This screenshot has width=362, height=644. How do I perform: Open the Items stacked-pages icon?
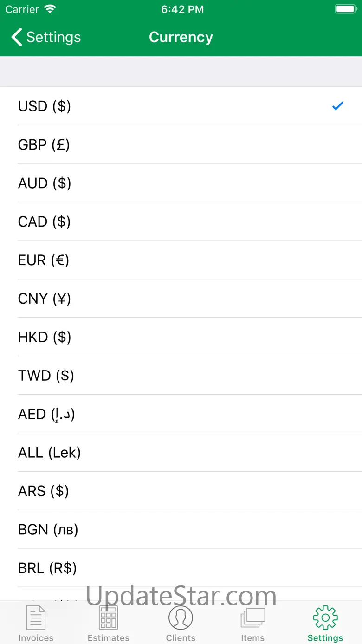pos(252,618)
